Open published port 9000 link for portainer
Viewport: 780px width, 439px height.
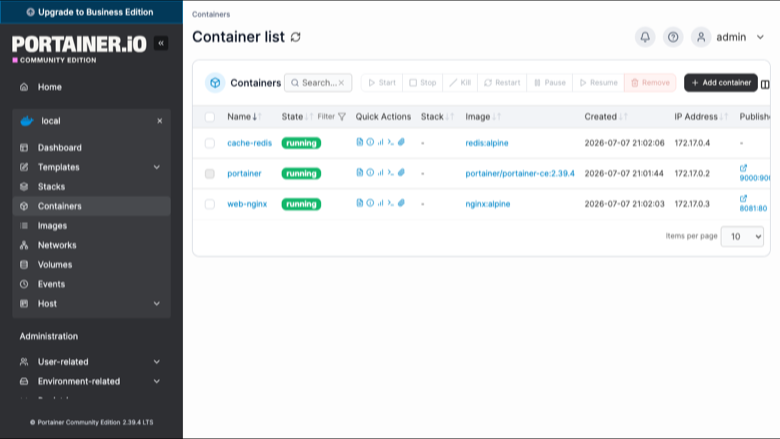click(x=754, y=174)
